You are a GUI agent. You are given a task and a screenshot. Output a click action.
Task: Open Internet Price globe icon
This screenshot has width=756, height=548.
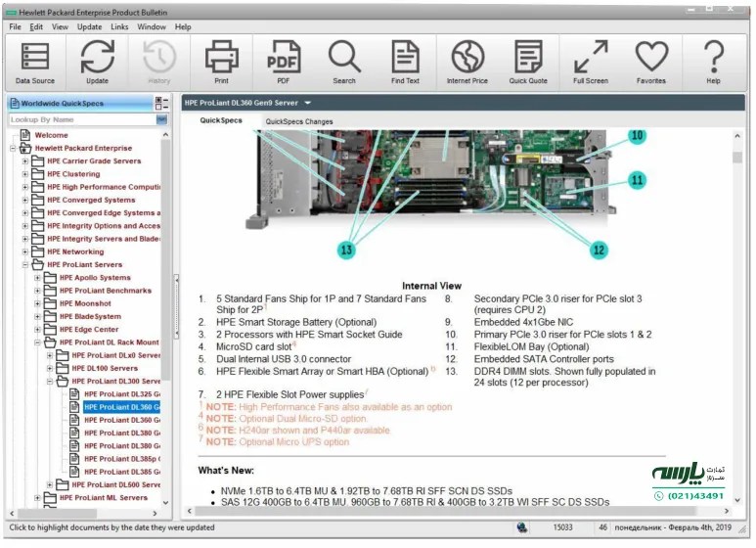(467, 63)
